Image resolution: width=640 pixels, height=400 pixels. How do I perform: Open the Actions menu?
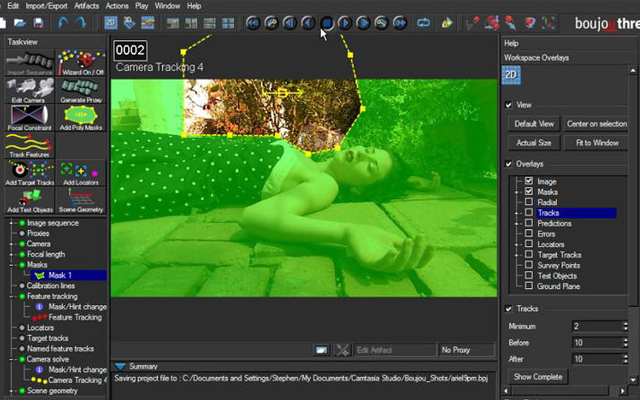pos(117,6)
